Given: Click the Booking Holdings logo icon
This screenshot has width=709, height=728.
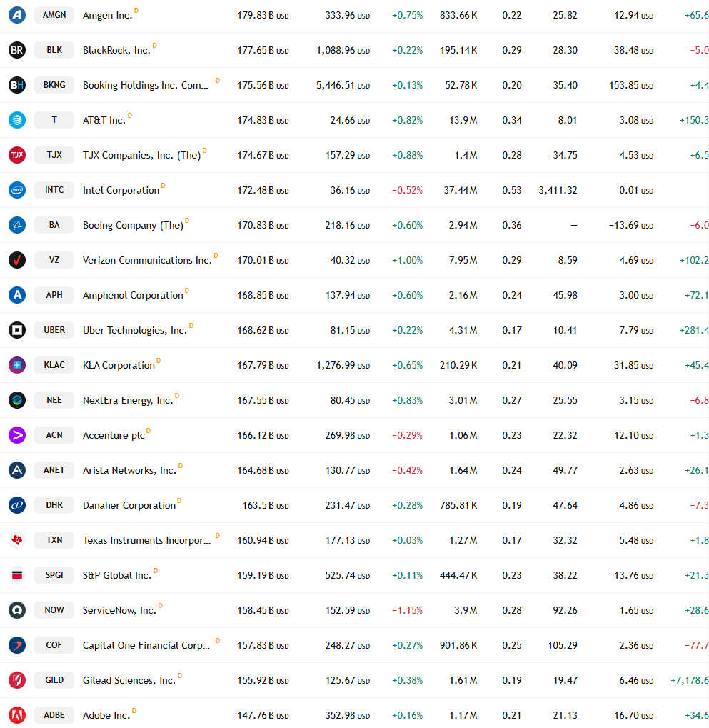Looking at the screenshot, I should (17, 85).
